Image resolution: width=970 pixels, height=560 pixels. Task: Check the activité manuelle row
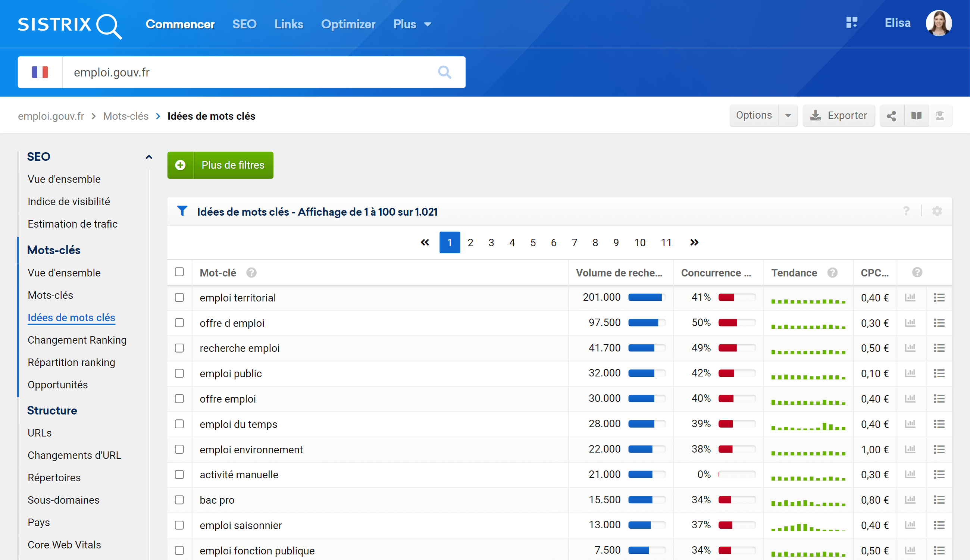[179, 475]
